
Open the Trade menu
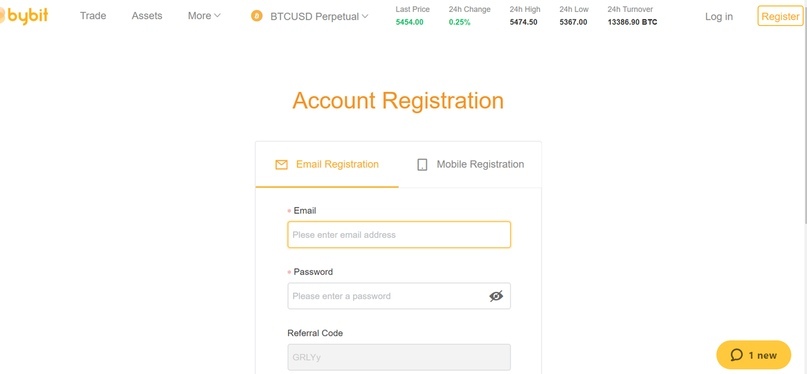(93, 16)
